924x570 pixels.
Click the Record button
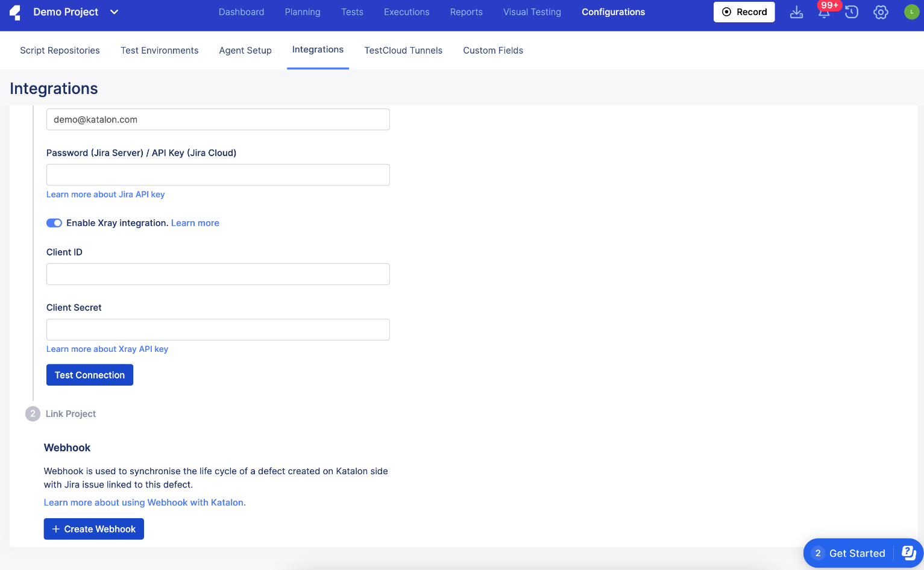coord(744,12)
